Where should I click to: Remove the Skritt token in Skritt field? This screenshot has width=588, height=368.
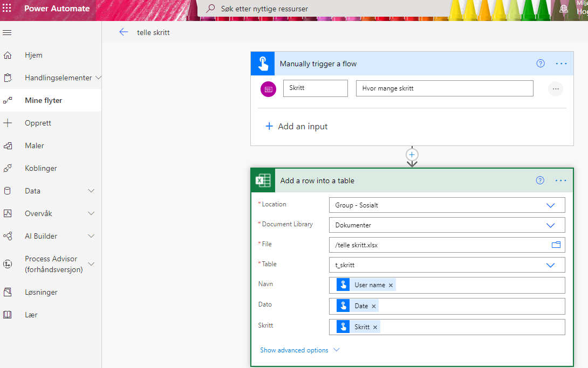coord(375,327)
